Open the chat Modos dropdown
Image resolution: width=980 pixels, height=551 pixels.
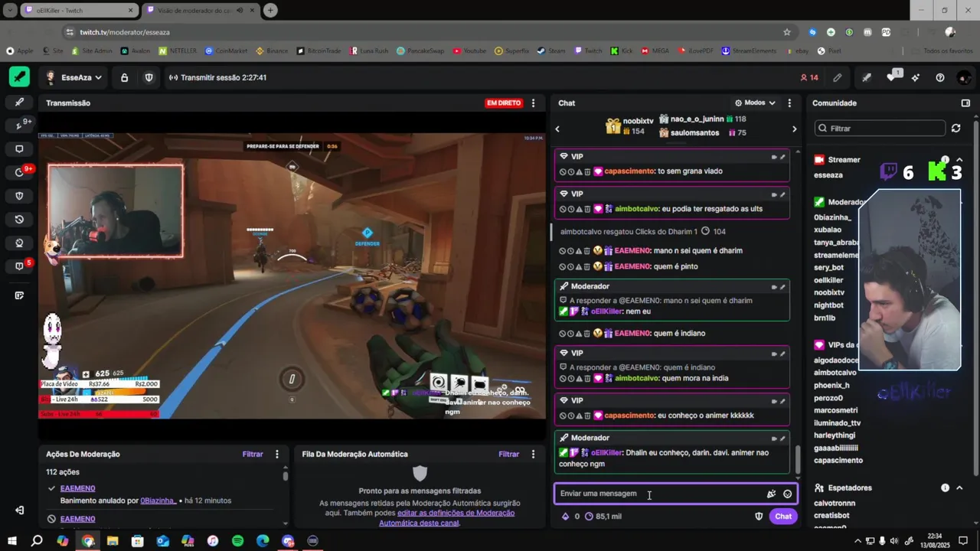(x=755, y=103)
